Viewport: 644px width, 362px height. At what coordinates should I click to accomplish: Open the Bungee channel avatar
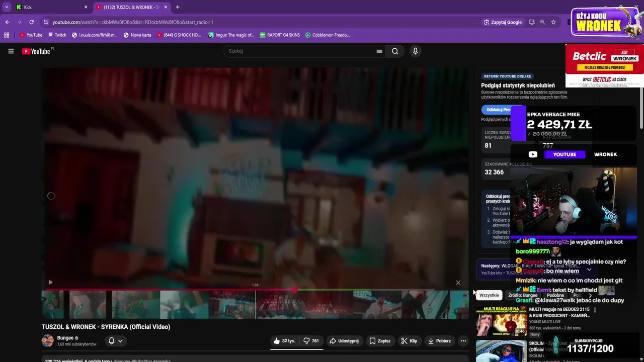(48, 340)
